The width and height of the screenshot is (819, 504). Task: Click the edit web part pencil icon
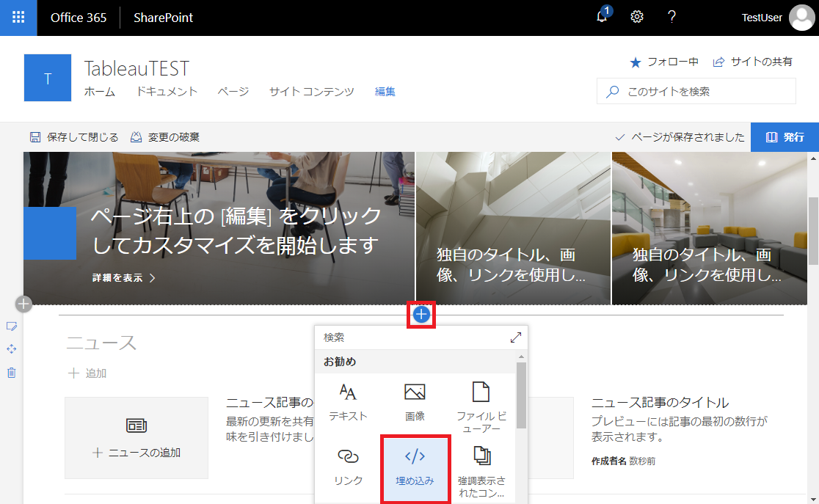tap(12, 326)
